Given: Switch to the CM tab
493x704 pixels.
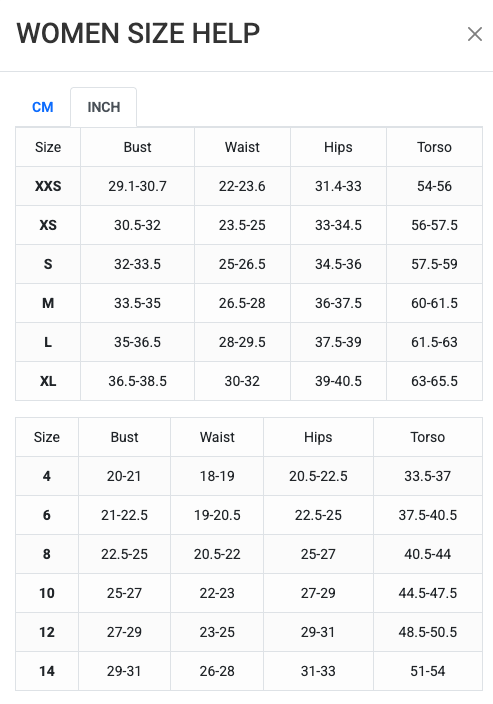Looking at the screenshot, I should click(43, 107).
